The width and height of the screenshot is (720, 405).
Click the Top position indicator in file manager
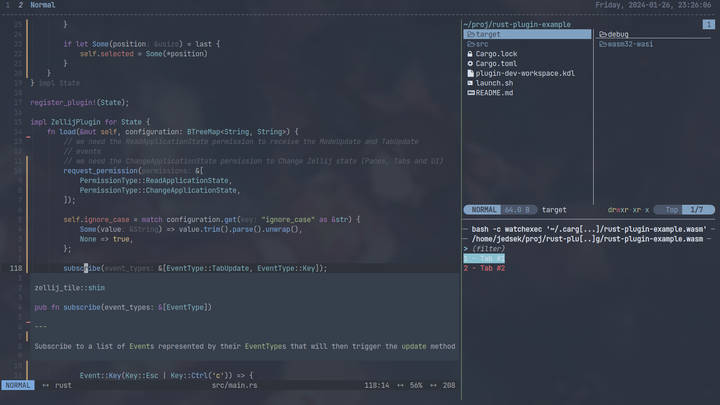(x=671, y=210)
